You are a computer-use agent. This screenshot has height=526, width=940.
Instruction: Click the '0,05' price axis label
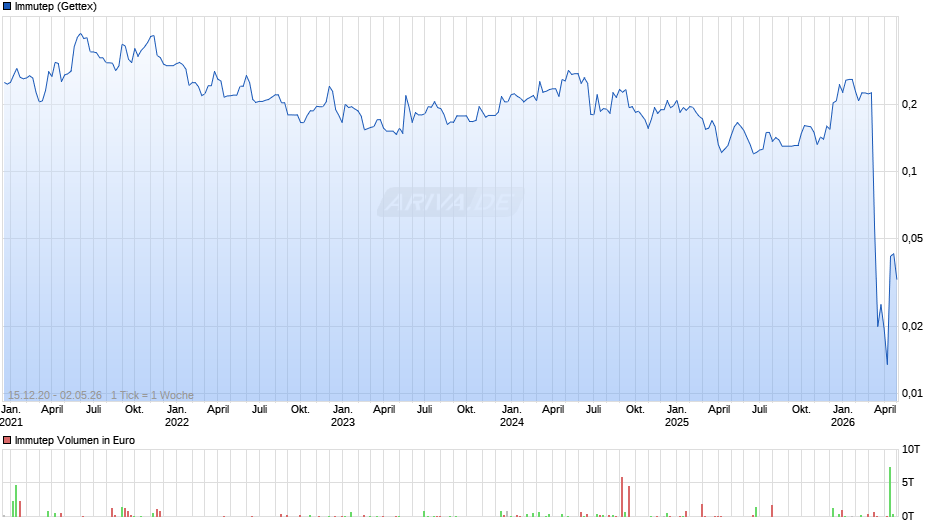912,239
